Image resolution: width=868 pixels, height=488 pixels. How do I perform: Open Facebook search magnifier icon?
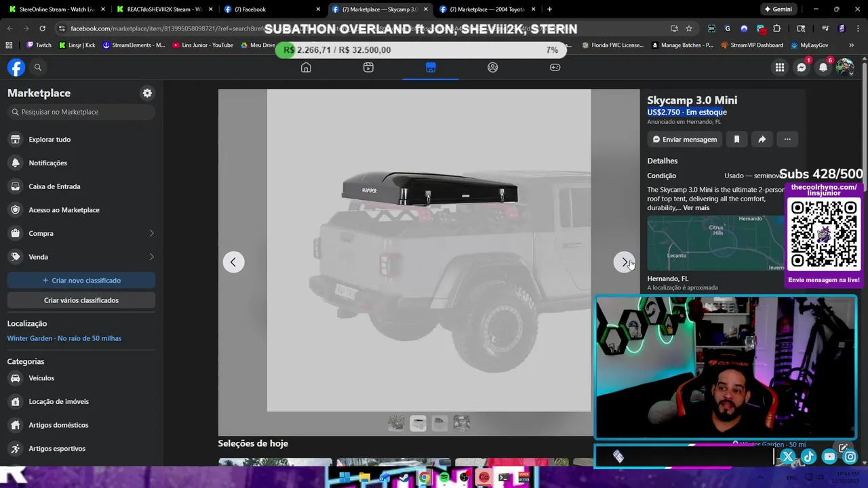click(x=38, y=67)
